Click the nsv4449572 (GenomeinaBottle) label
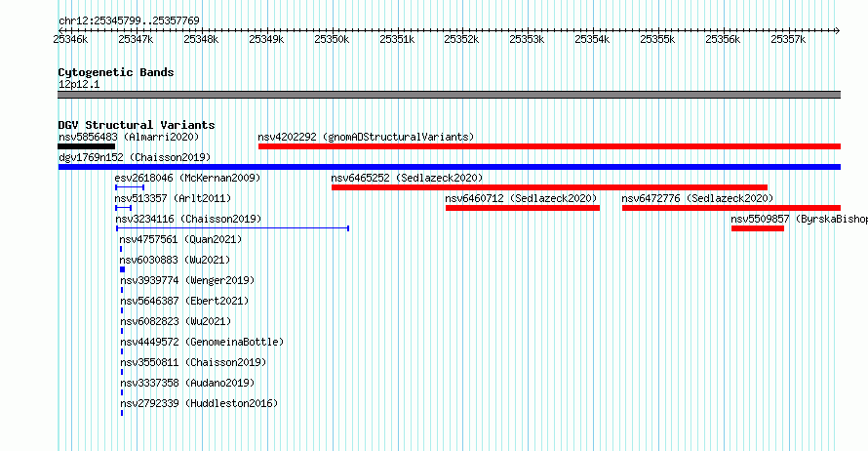The height and width of the screenshot is (451, 868). click(202, 342)
